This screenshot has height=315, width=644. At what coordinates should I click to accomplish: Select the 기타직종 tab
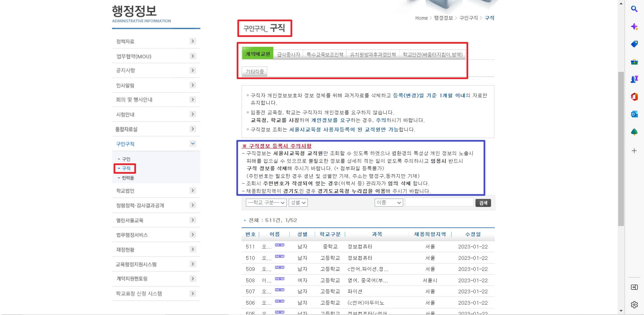click(x=254, y=71)
